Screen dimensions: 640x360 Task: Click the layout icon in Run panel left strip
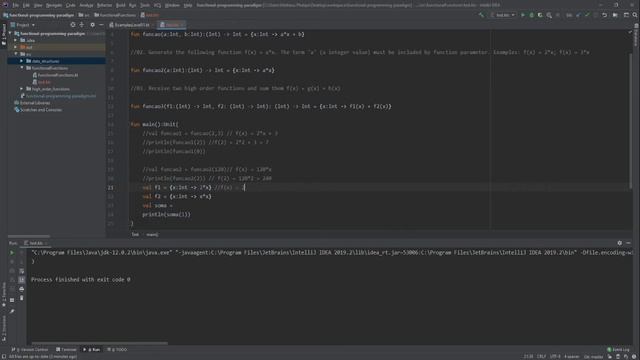(12, 300)
